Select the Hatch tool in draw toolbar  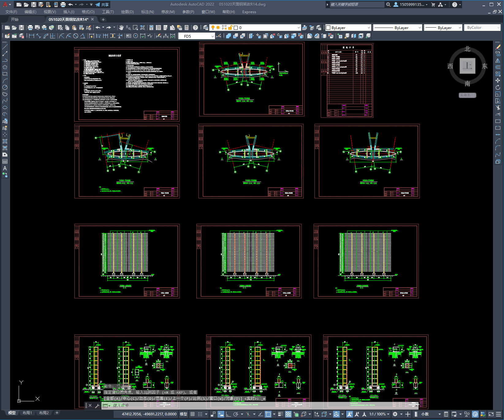(x=5, y=141)
